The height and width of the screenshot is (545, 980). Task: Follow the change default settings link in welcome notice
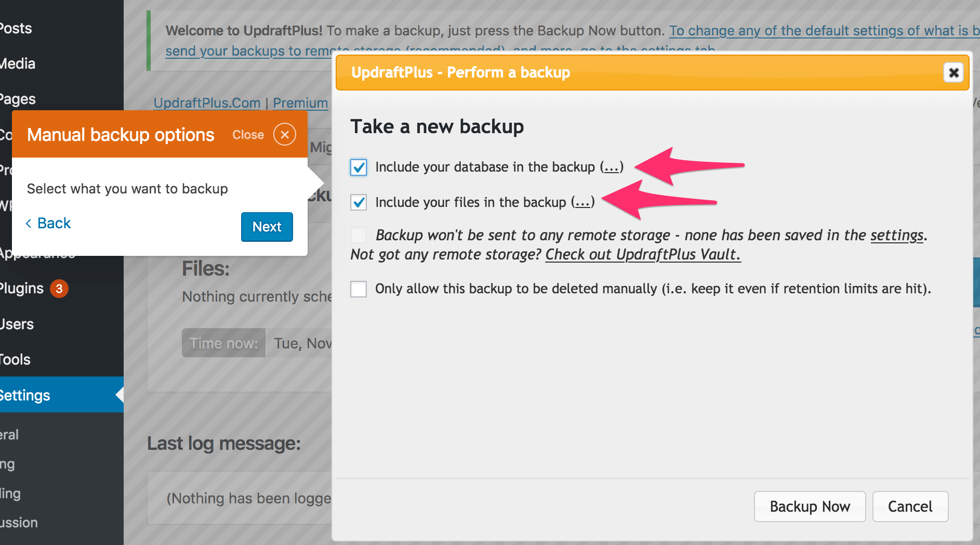(x=824, y=31)
